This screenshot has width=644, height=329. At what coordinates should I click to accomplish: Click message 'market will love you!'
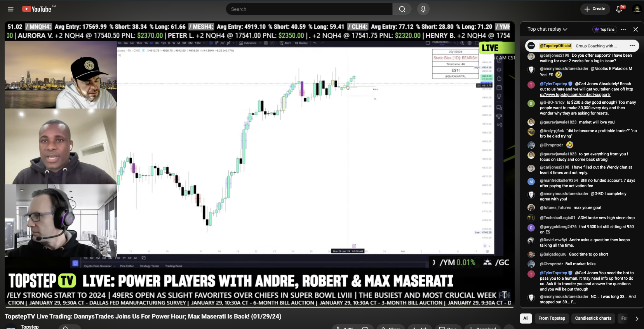pos(597,122)
